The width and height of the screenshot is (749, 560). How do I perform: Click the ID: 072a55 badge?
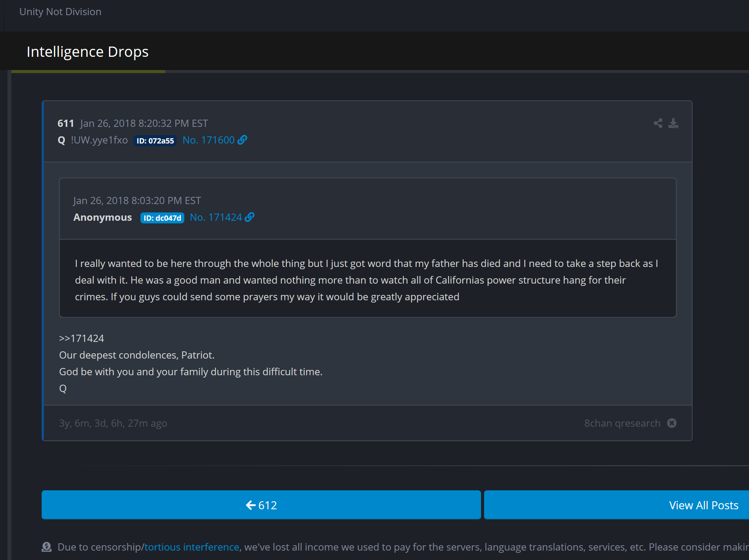[155, 141]
